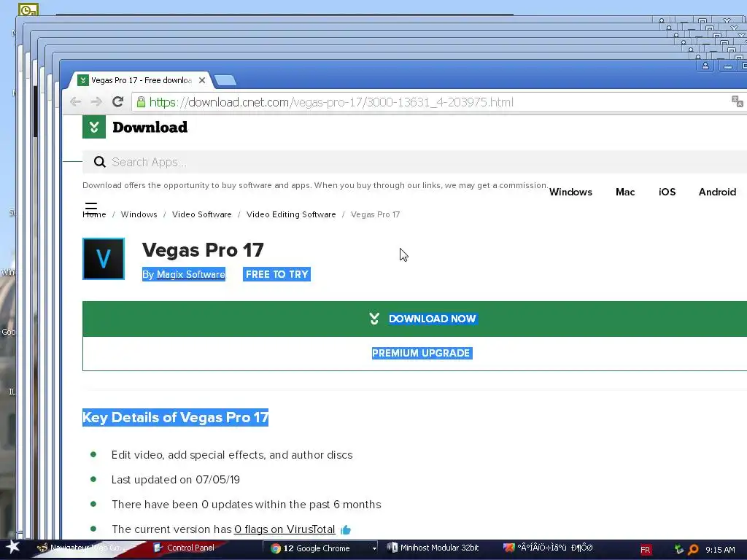Click the green DOWNLOAD NOW button
The height and width of the screenshot is (560, 747).
pyautogui.click(x=414, y=319)
